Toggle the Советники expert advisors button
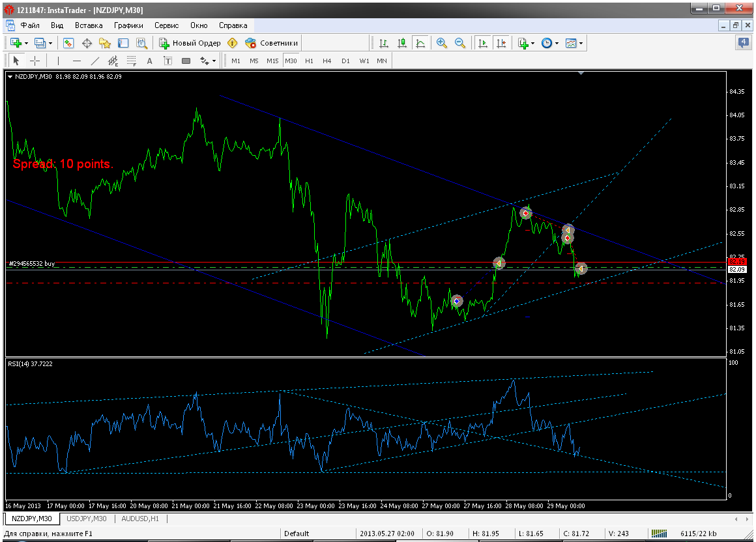 click(272, 44)
